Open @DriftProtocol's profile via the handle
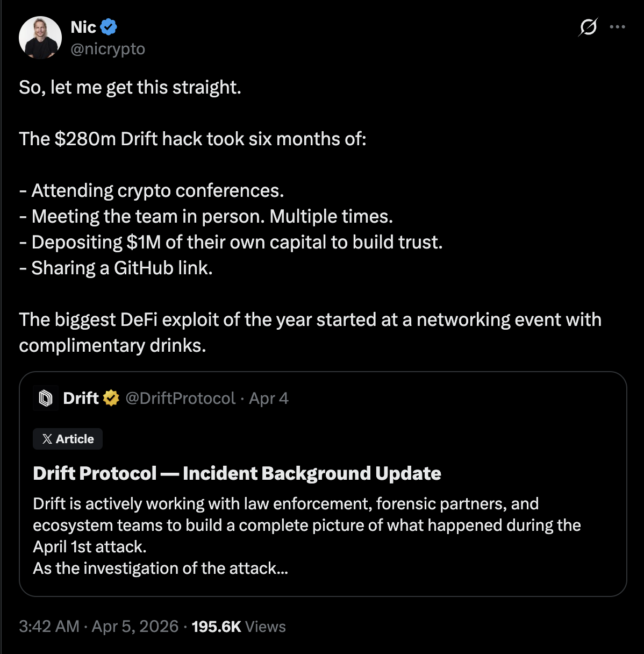Screen dimensions: 644x654 click(x=180, y=399)
